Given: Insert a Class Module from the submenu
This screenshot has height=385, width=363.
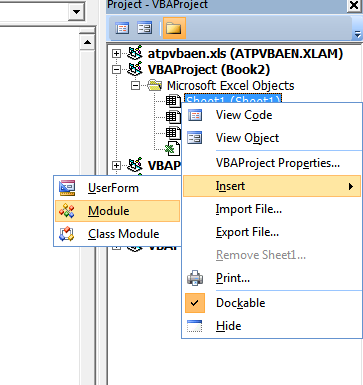Looking at the screenshot, I should pos(117,234).
